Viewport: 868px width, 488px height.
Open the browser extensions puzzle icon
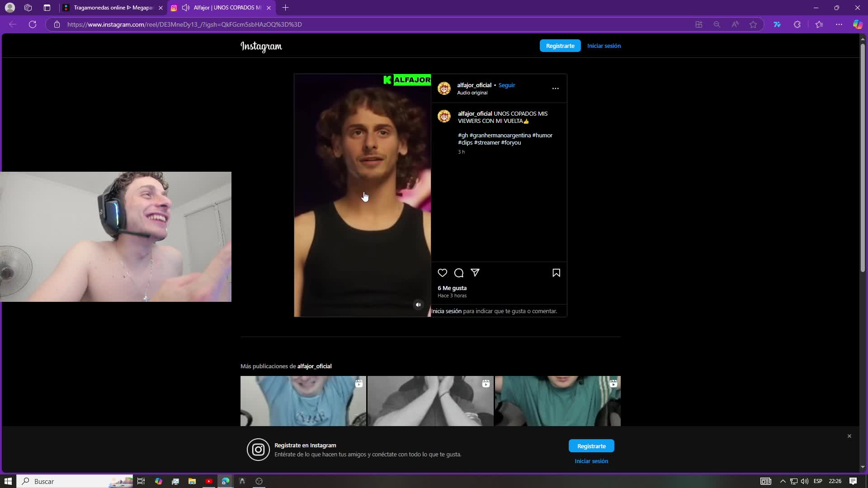(797, 24)
